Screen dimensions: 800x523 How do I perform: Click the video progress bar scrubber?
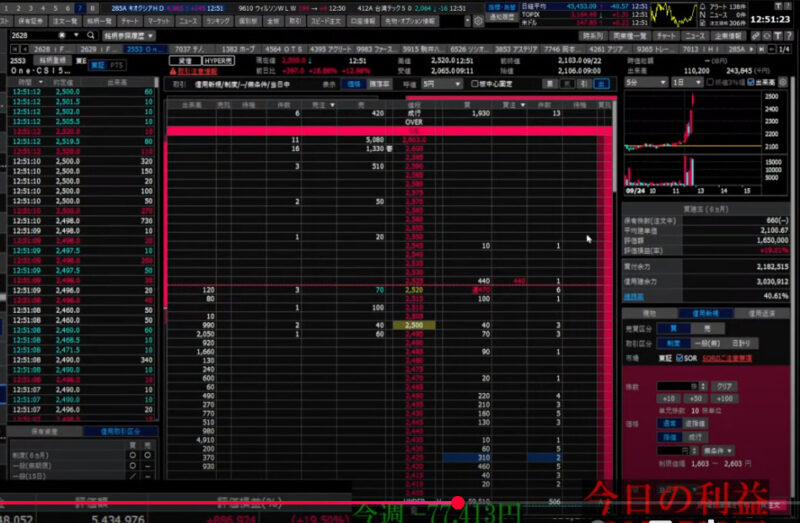point(457,502)
